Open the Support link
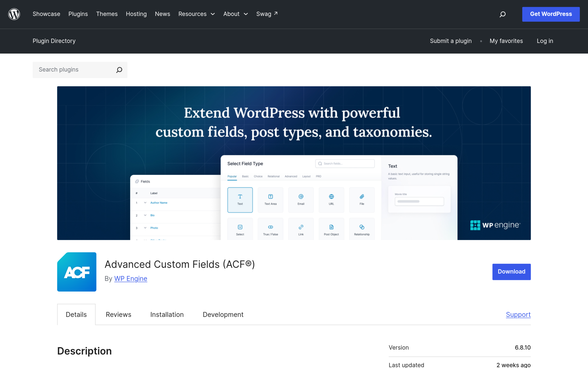The image size is (588, 368). pyautogui.click(x=518, y=314)
